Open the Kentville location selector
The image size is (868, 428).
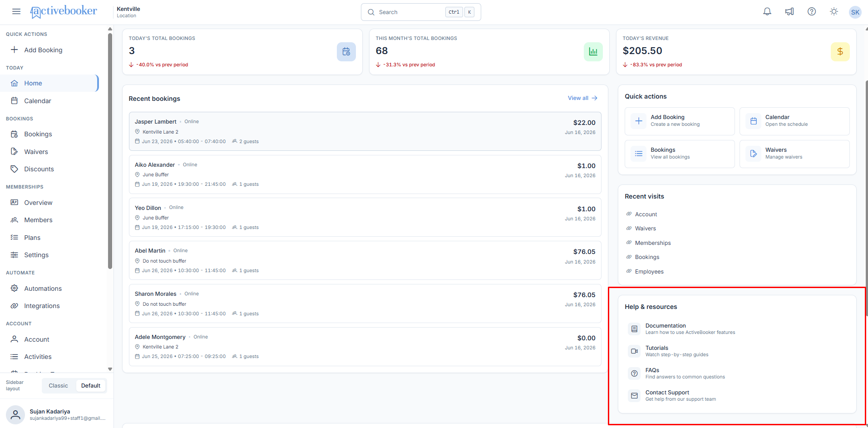128,12
